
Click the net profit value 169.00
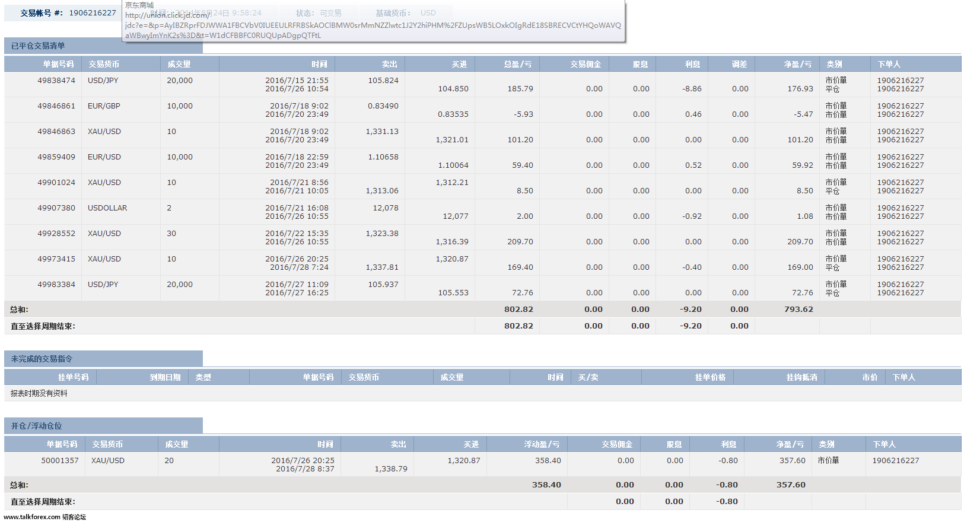click(800, 267)
